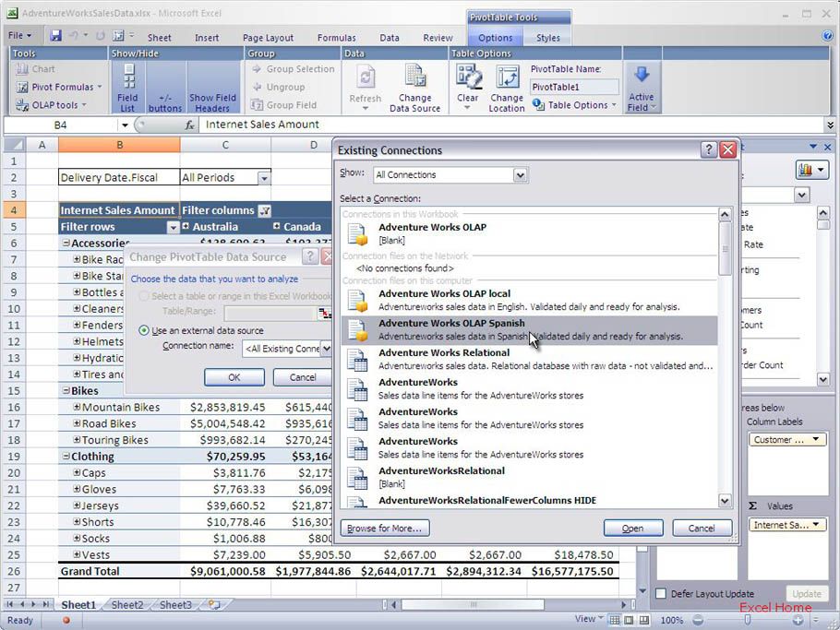Toggle the Field List button

pos(127,88)
